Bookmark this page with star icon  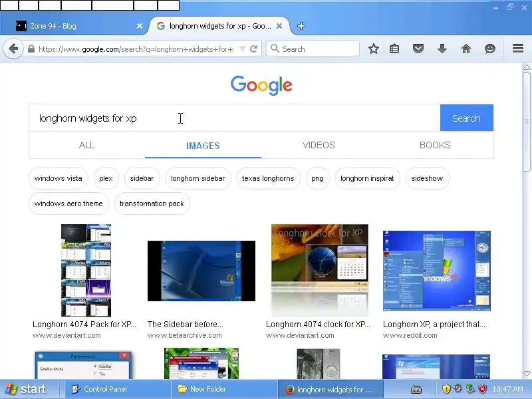(x=374, y=49)
